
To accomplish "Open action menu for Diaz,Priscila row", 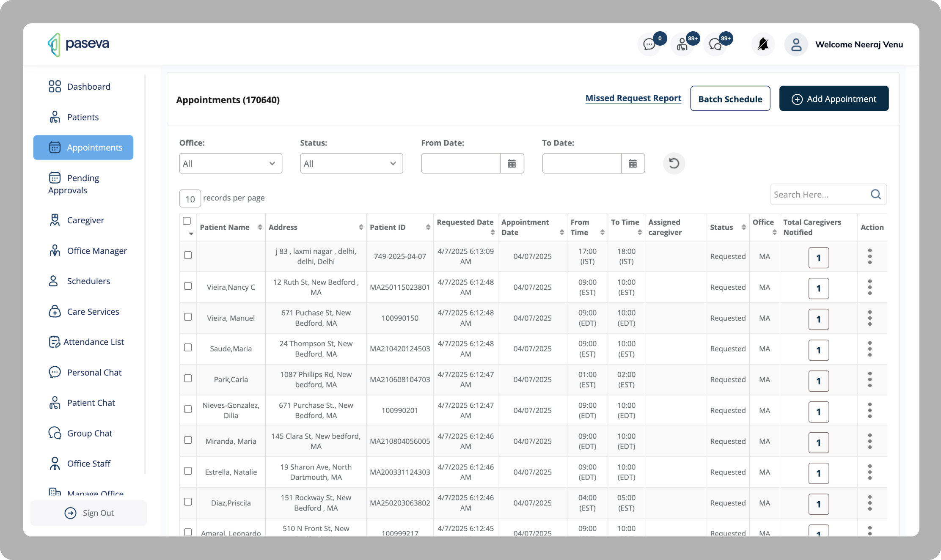I will (x=870, y=503).
